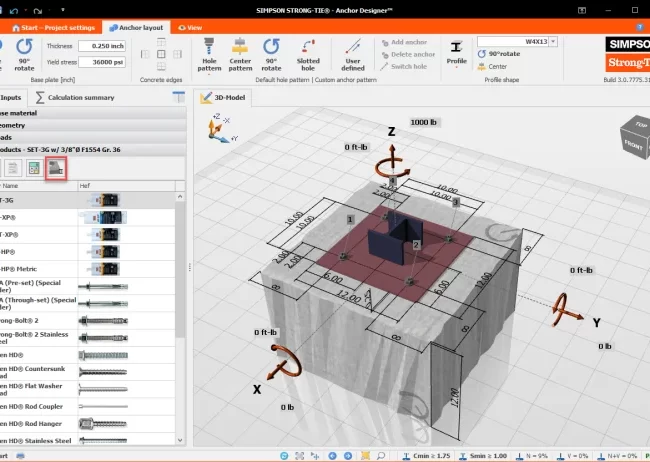The image size is (650, 462).
Task: Choose the Strong-Bolt® 2 anchor row
Action: tap(87, 321)
